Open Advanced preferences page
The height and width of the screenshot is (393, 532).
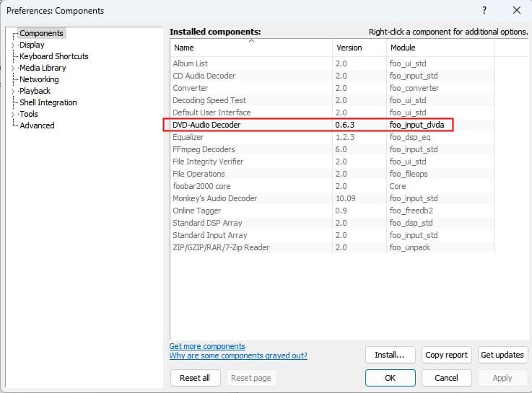pos(37,125)
